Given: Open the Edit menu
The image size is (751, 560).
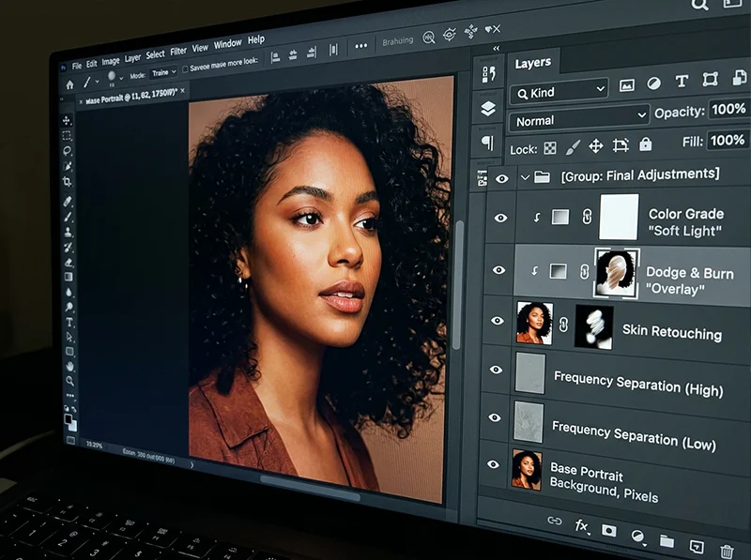Looking at the screenshot, I should tap(91, 64).
